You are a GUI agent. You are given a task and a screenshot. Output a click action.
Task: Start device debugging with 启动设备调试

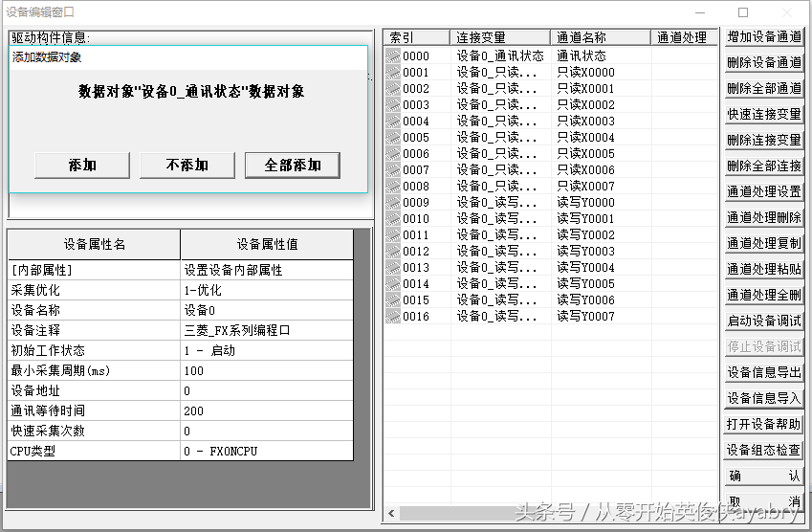763,321
